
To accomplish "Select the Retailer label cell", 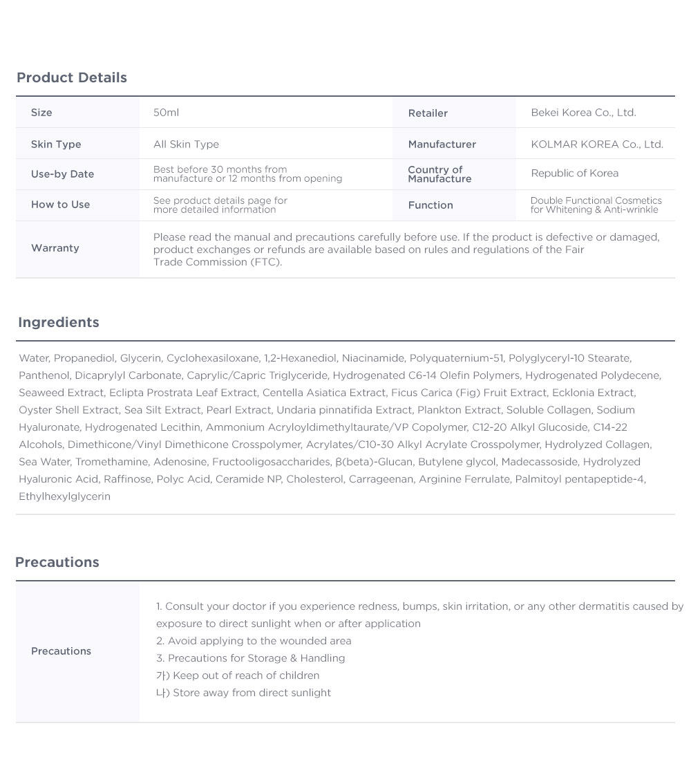I will [x=454, y=112].
